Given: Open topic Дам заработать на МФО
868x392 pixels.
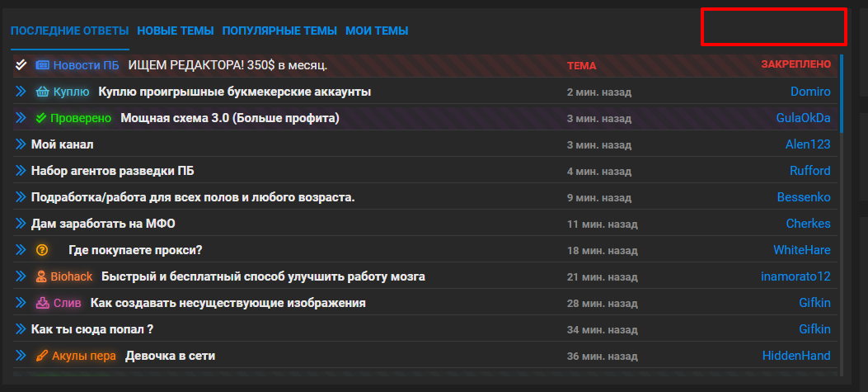Looking at the screenshot, I should click(x=104, y=224).
